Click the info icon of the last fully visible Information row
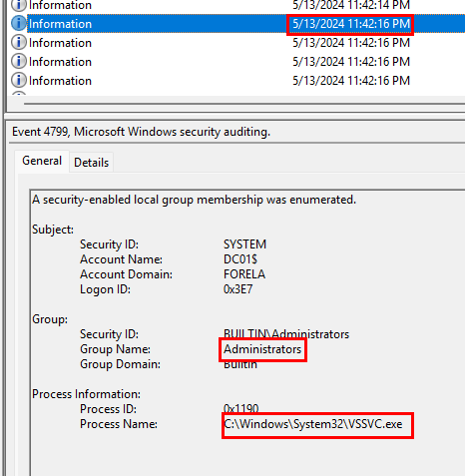Screen dimensions: 465x476 (19, 81)
